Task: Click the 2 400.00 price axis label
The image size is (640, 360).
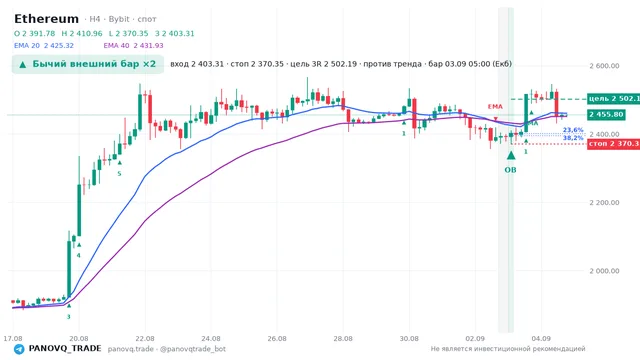Action: 604,134
